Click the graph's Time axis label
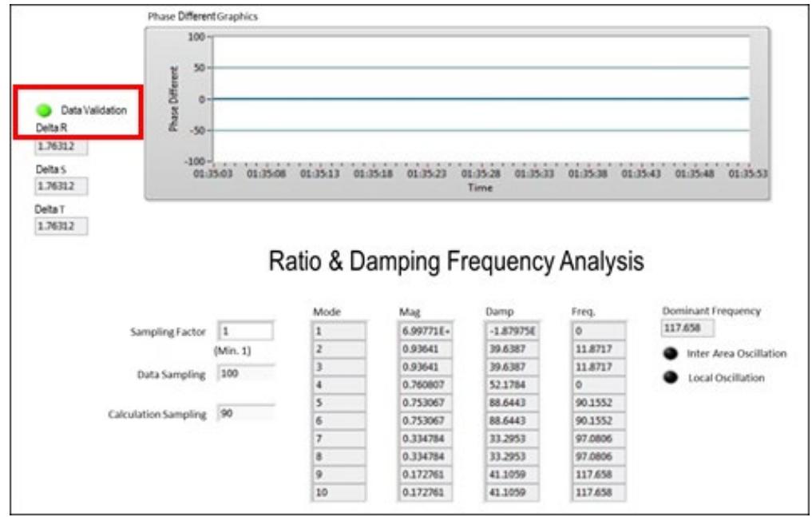Screen dimensions: 812x517 (x=480, y=188)
